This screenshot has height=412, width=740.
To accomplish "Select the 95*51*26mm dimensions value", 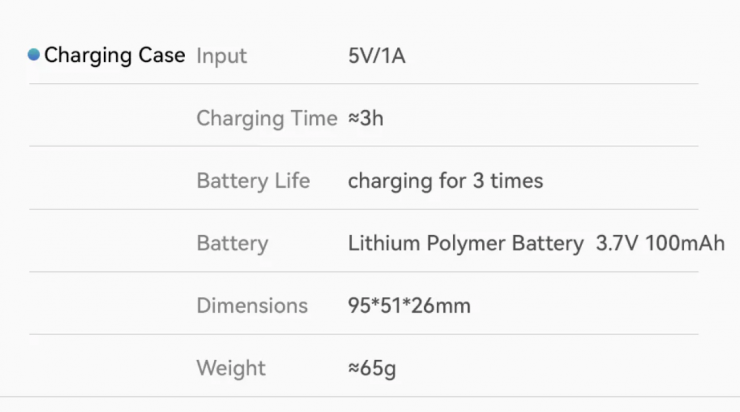I will coord(409,305).
